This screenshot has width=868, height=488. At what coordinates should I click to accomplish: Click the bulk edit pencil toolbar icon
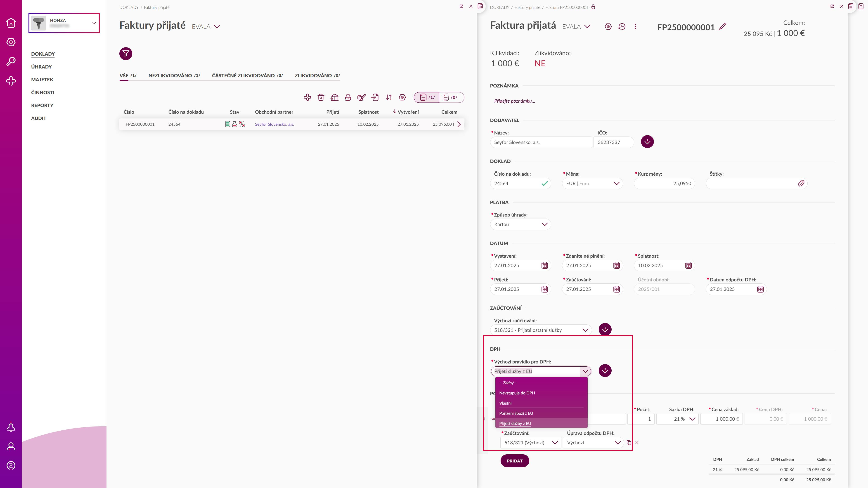[x=362, y=97]
